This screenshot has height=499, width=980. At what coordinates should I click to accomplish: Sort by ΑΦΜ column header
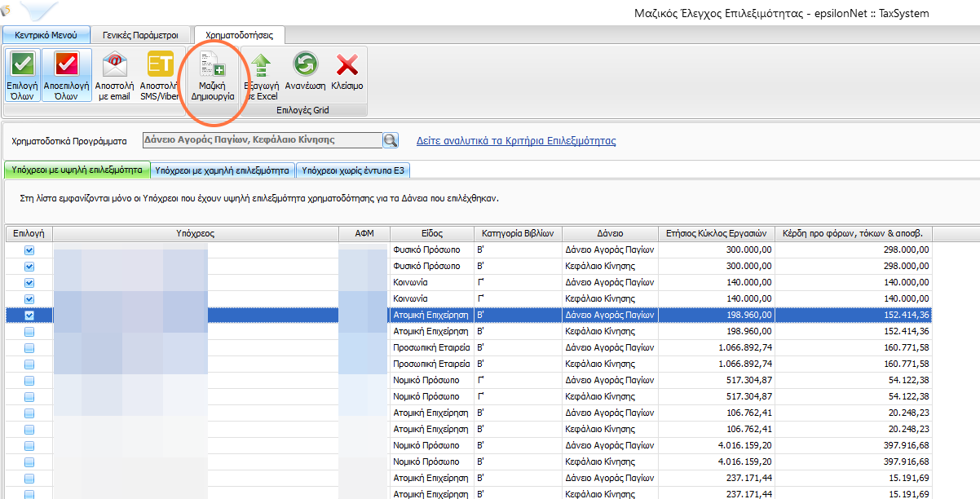coord(364,234)
